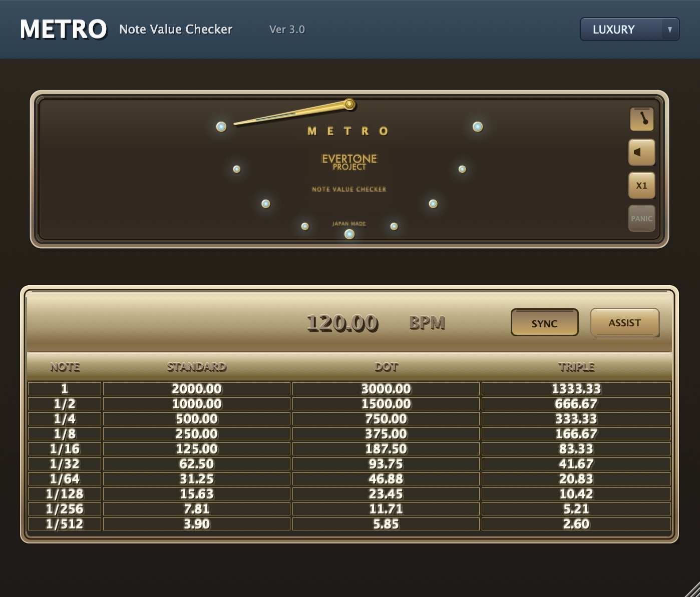Viewport: 700px width, 597px height.
Task: Select the X1 tempo multiplier icon
Action: coord(641,185)
